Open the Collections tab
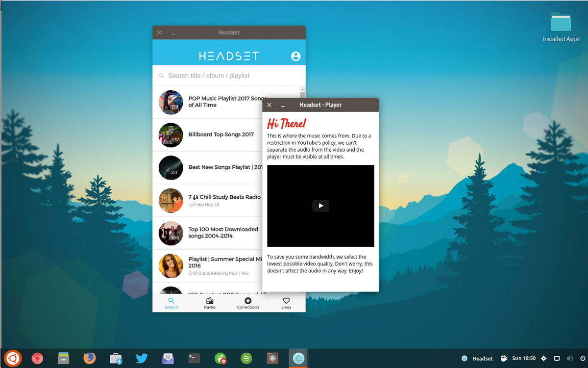 click(248, 303)
